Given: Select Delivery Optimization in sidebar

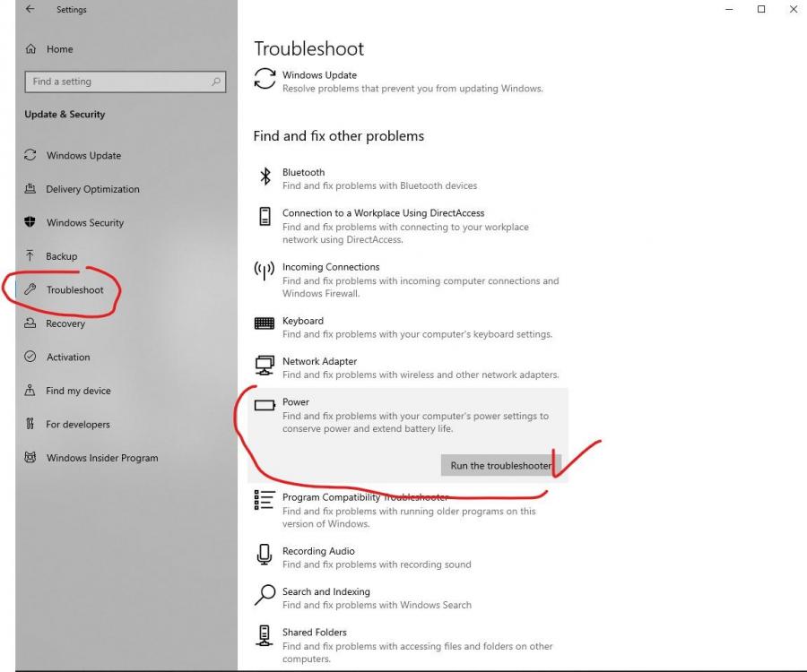Looking at the screenshot, I should (92, 189).
